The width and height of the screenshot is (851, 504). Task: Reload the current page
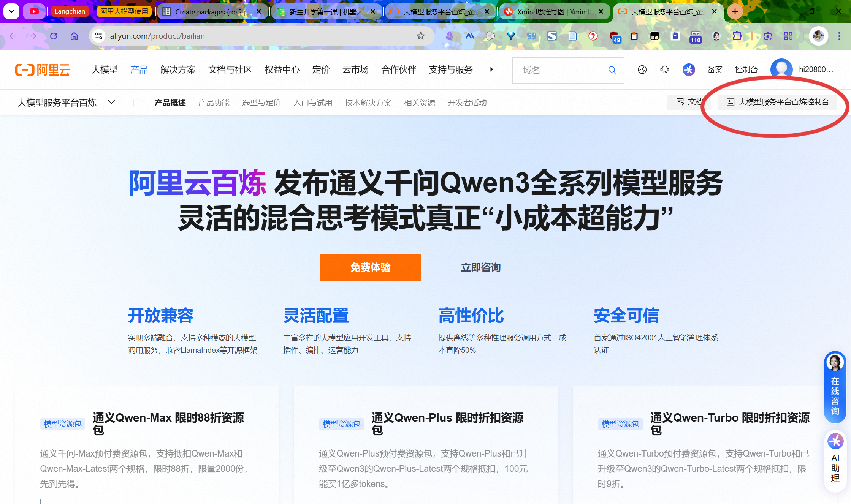[x=54, y=36]
